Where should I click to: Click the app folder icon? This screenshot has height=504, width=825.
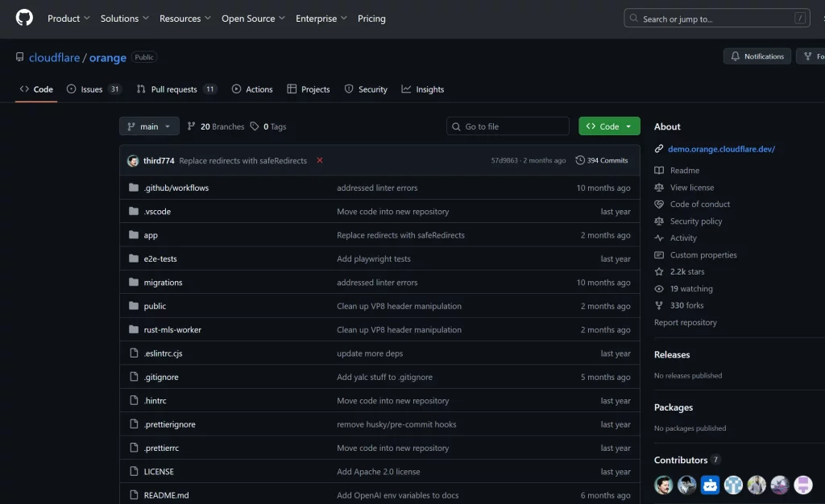[134, 235]
